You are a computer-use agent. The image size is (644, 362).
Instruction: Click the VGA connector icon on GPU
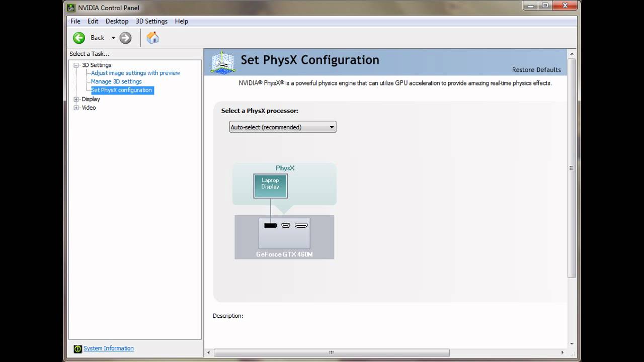pos(286,225)
